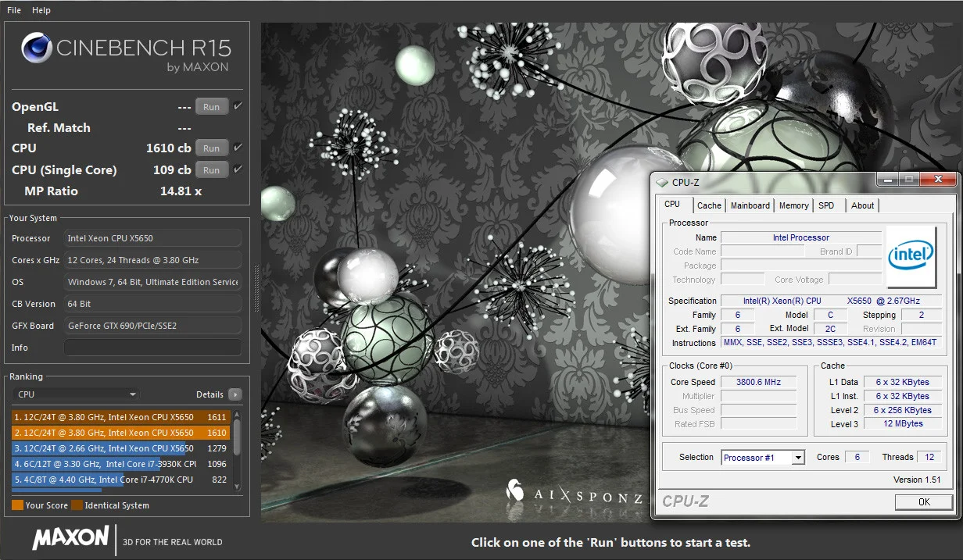Screen dimensions: 963x560
Task: Open the Ranking CPU dropdown
Action: click(x=76, y=394)
